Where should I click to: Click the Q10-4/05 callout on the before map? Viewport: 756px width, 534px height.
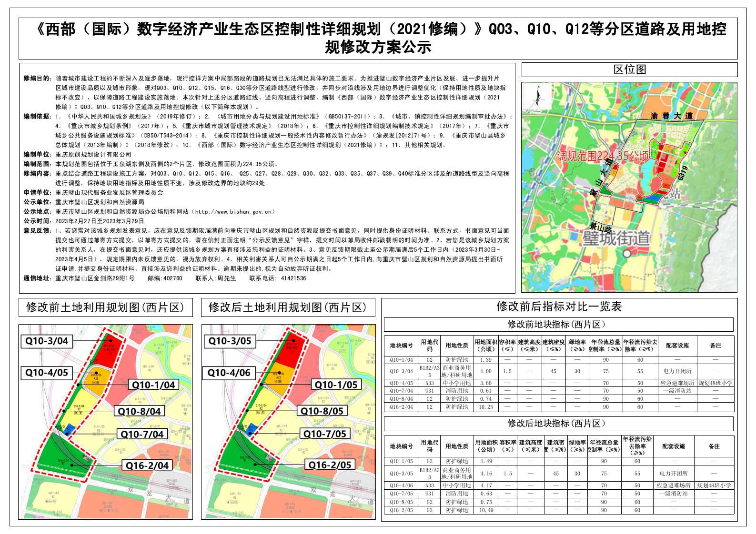47,373
